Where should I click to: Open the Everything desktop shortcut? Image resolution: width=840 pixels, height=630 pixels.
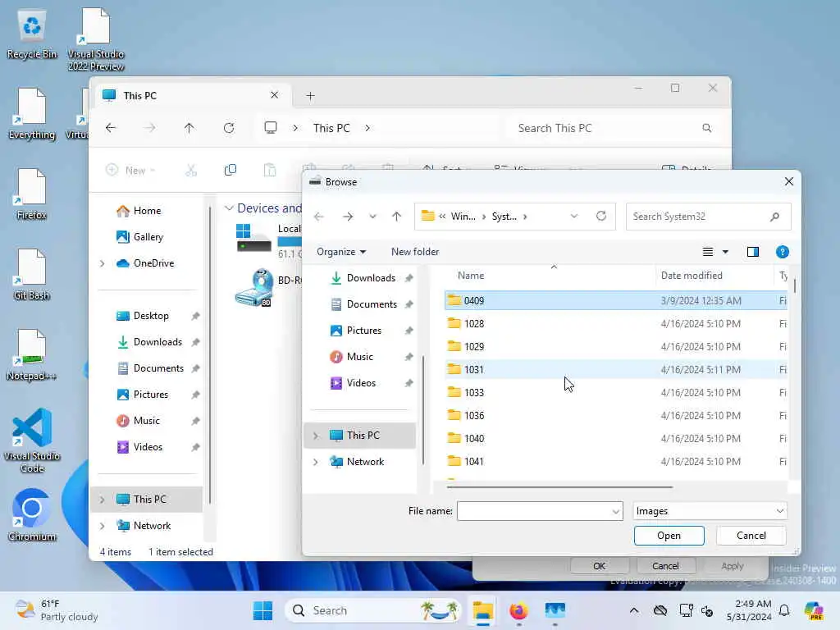(32, 114)
